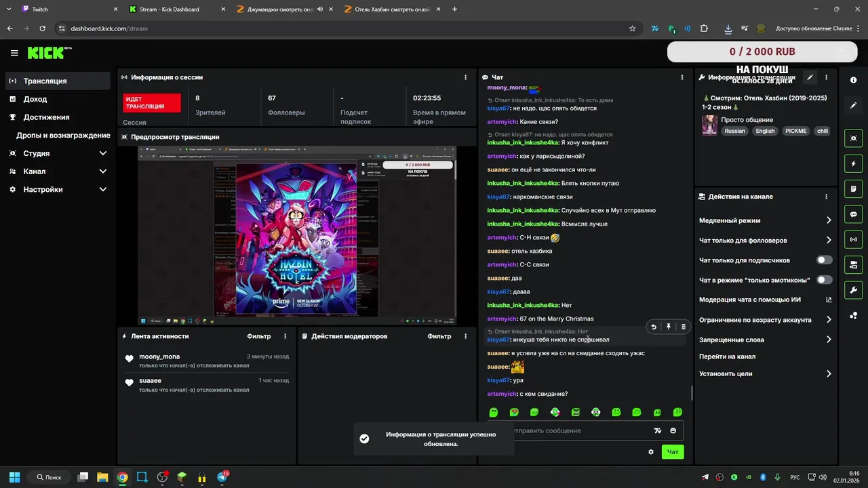The height and width of the screenshot is (488, 868).
Task: Click the Russian tag chip
Action: coord(734,131)
